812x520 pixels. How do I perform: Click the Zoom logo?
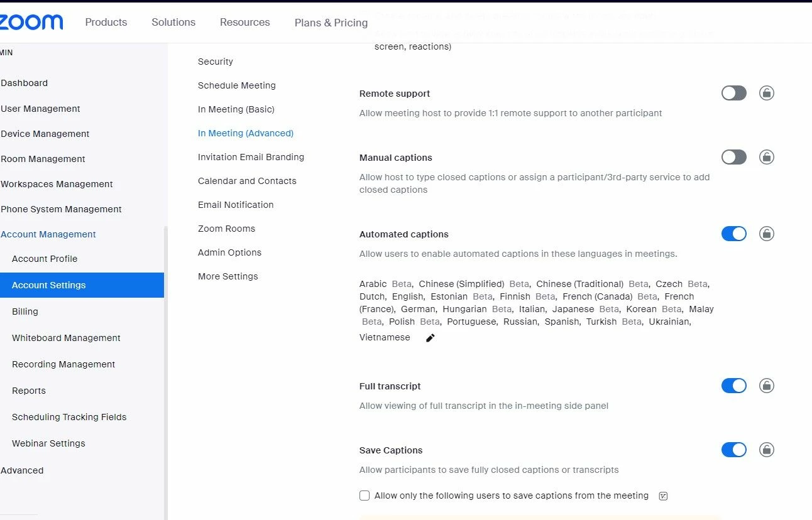pyautogui.click(x=31, y=22)
